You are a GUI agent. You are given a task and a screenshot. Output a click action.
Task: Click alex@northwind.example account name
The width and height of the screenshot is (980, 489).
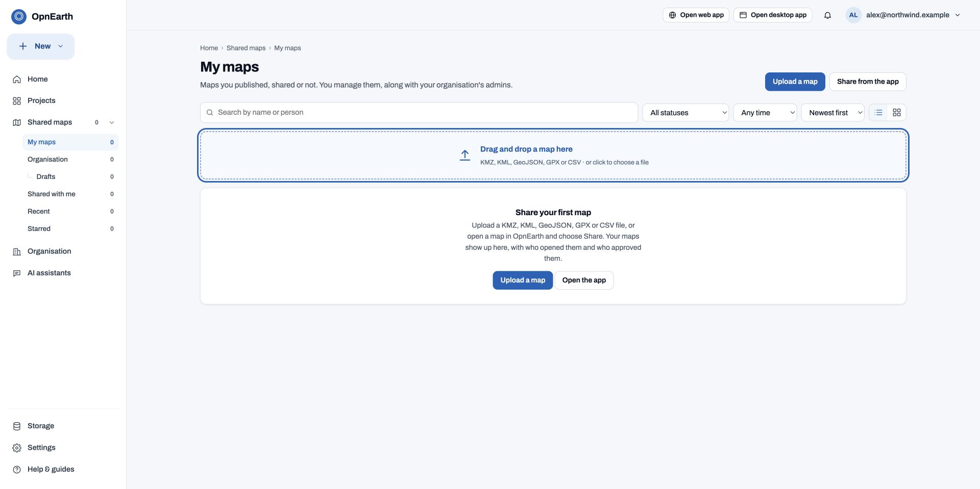click(x=908, y=15)
